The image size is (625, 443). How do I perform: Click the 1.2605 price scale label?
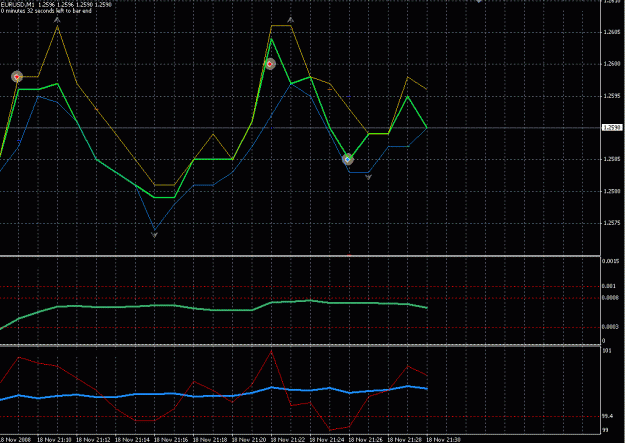tap(611, 32)
